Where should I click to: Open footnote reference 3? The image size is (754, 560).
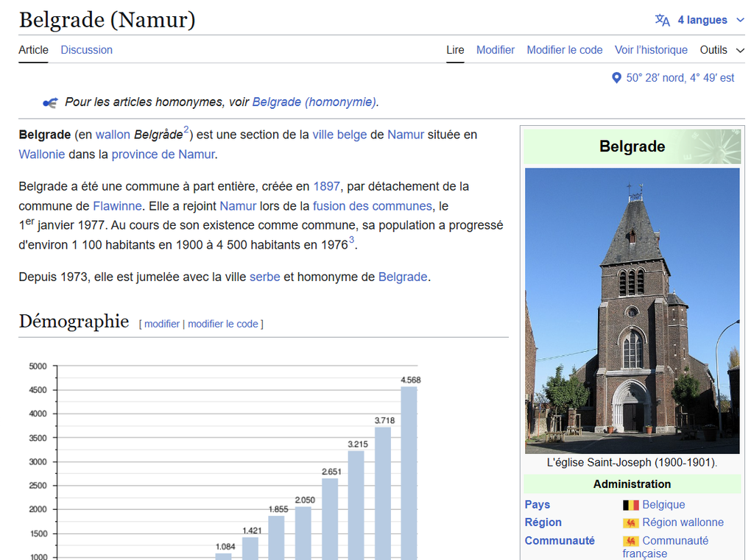[x=351, y=239]
